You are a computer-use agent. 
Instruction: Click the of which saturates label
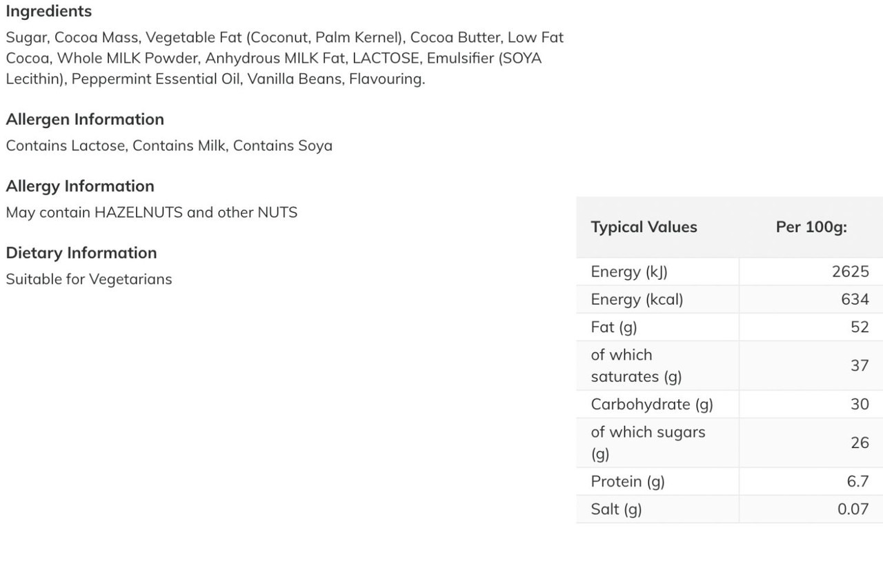tap(636, 365)
